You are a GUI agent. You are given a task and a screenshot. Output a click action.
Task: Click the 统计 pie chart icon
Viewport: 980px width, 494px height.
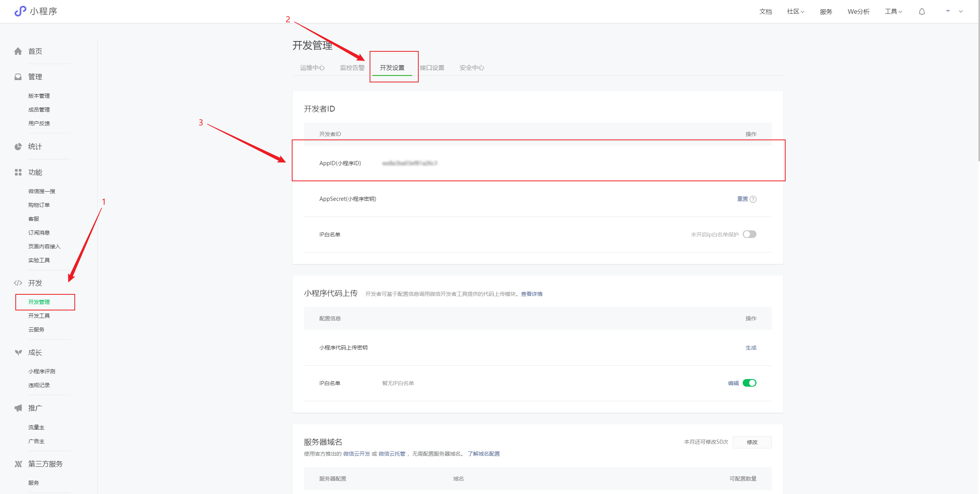(x=18, y=147)
